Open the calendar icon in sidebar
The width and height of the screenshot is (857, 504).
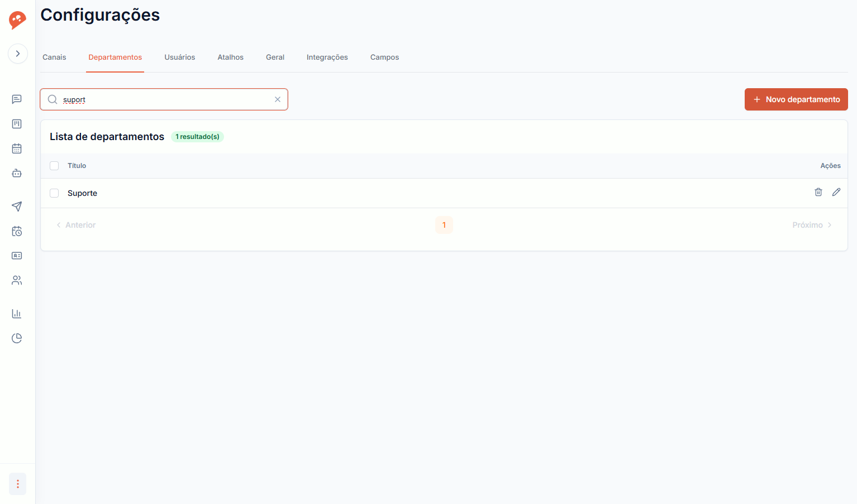tap(17, 148)
